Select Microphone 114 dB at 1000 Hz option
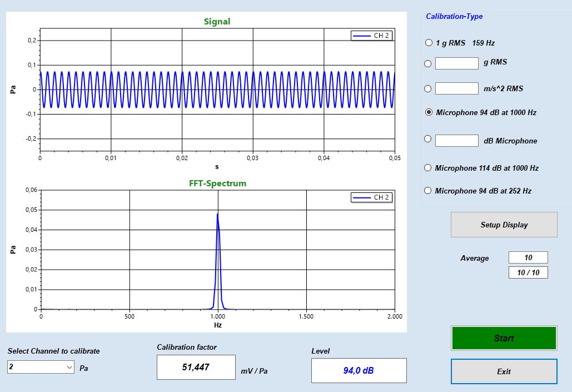The width and height of the screenshot is (572, 392). pos(428,167)
